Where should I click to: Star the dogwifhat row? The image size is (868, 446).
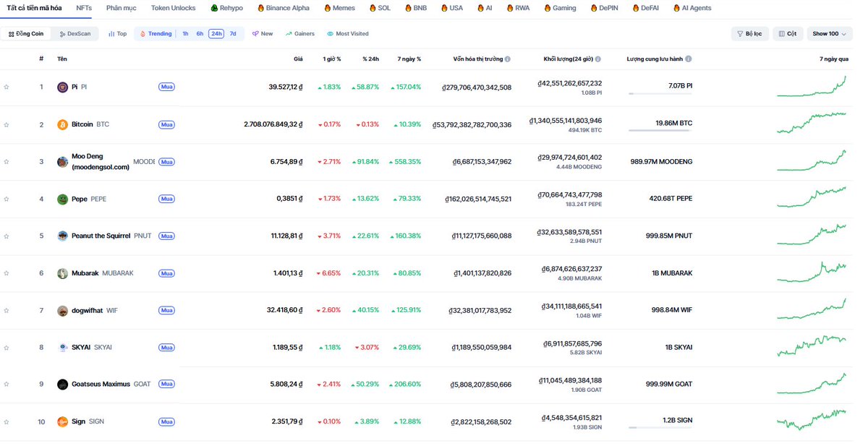[x=7, y=311]
